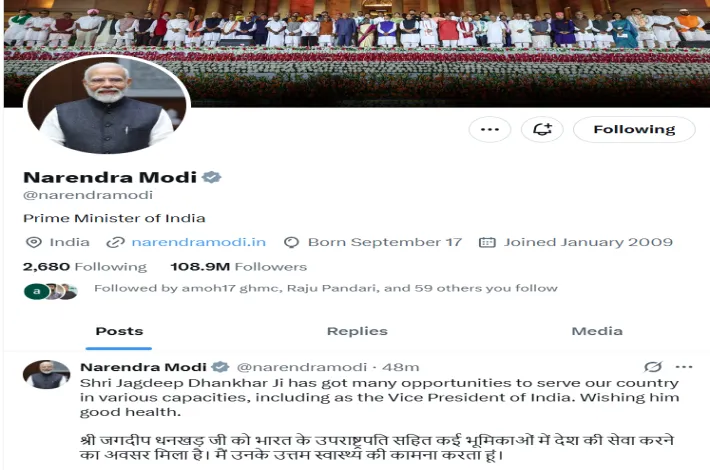The image size is (710, 470).
Task: Open the three-dot more options button on profile
Action: tap(489, 129)
